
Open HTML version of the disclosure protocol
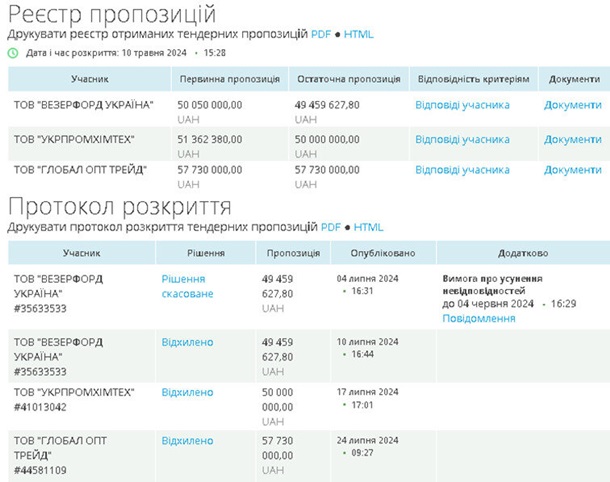click(x=368, y=227)
